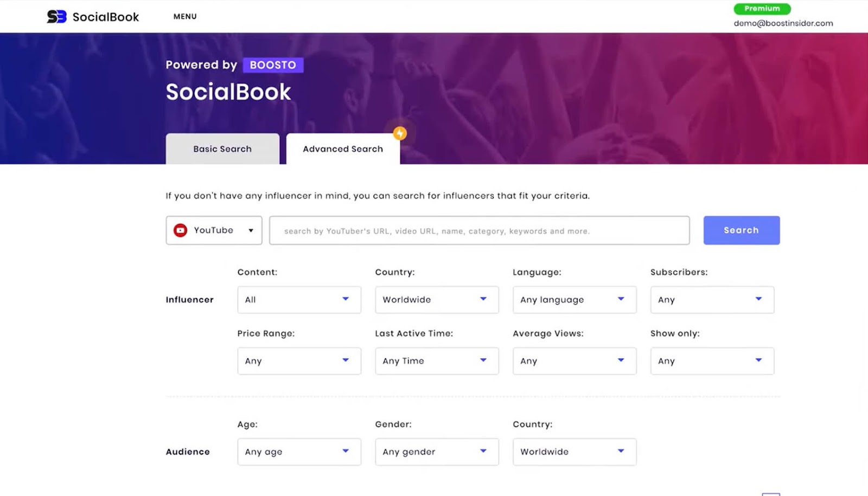
Task: Click the 'Subscribers:' field label
Action: click(679, 272)
